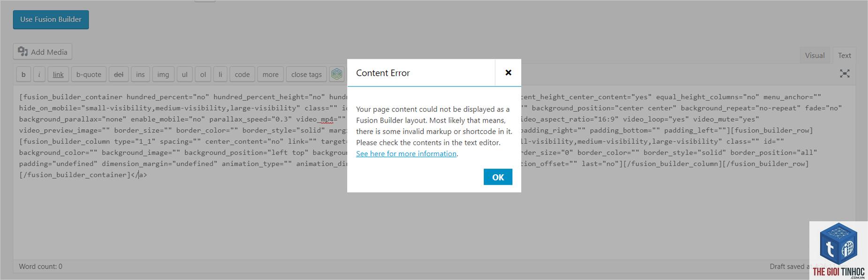Insert bold tag with b button

pos(23,74)
